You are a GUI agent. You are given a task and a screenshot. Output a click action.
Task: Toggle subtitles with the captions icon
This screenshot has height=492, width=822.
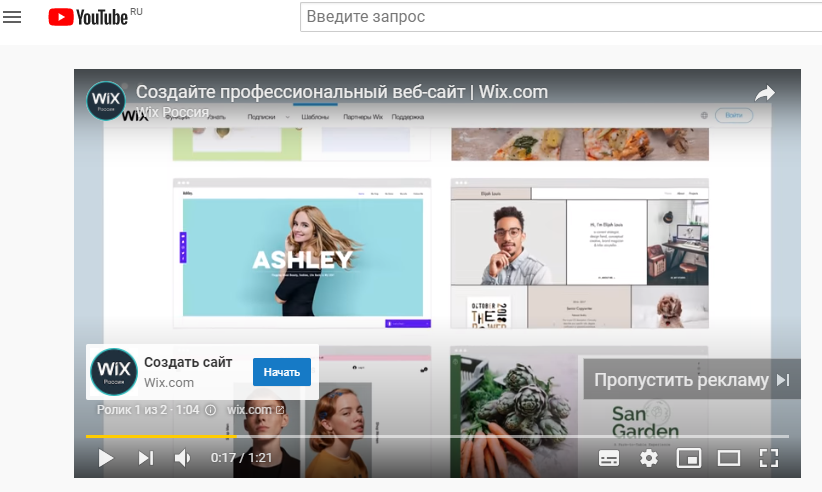click(x=609, y=458)
